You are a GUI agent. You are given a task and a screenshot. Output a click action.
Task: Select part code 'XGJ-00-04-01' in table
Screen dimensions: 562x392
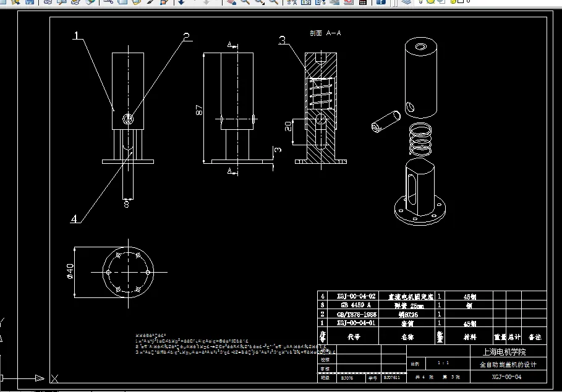(x=356, y=323)
